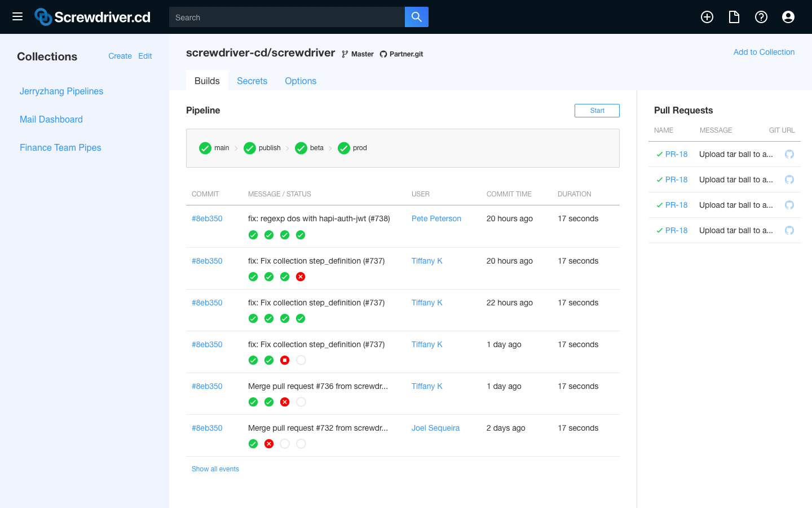Viewport: 812px width, 508px height.
Task: Click red stopped square icon in first 1 day ago row
Action: 285,360
